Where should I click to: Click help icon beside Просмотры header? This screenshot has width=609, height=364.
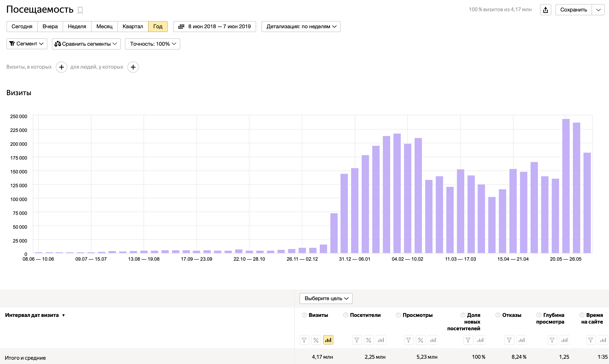click(398, 315)
